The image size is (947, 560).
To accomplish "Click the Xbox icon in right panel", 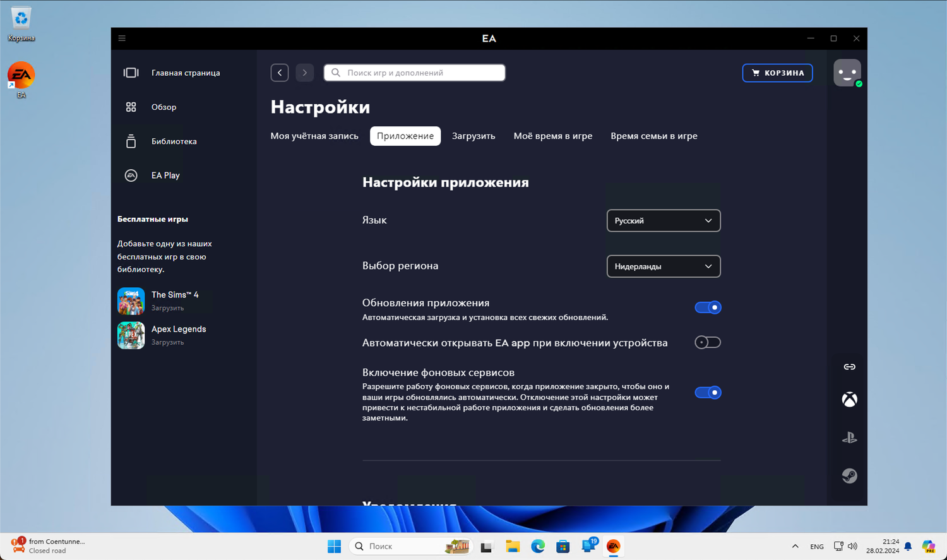I will [x=850, y=400].
